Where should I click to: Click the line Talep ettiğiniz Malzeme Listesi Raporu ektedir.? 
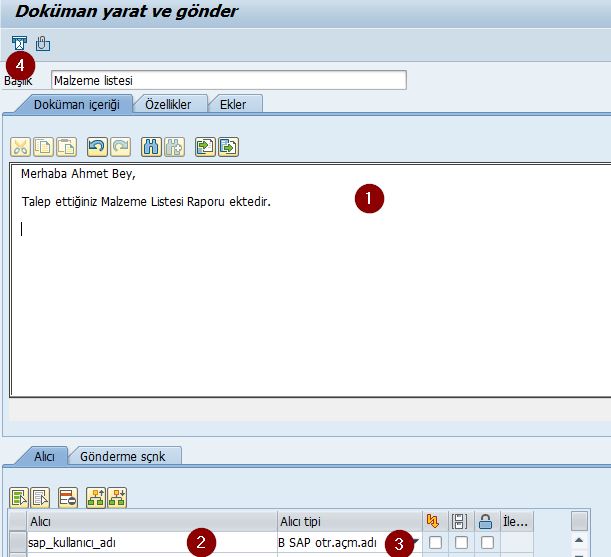point(146,202)
